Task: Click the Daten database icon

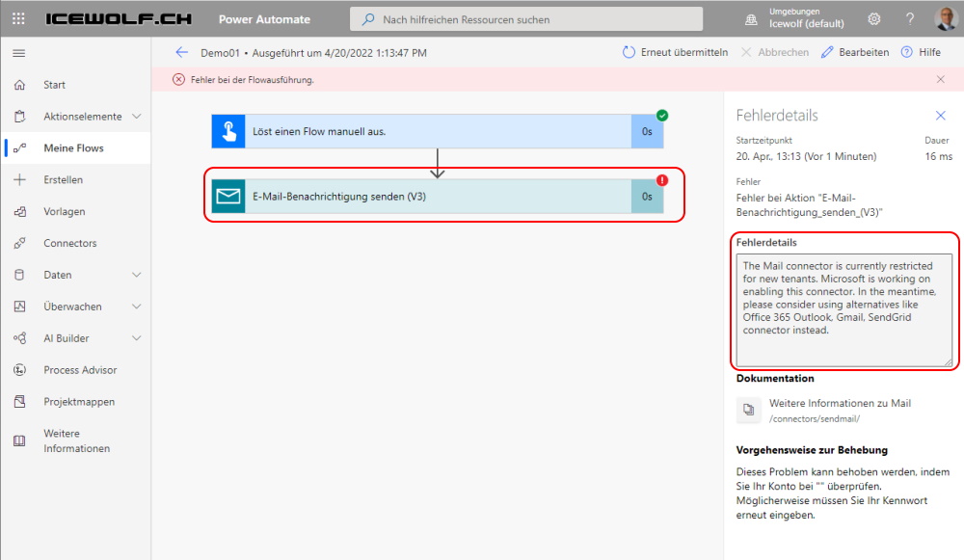Action: [19, 275]
